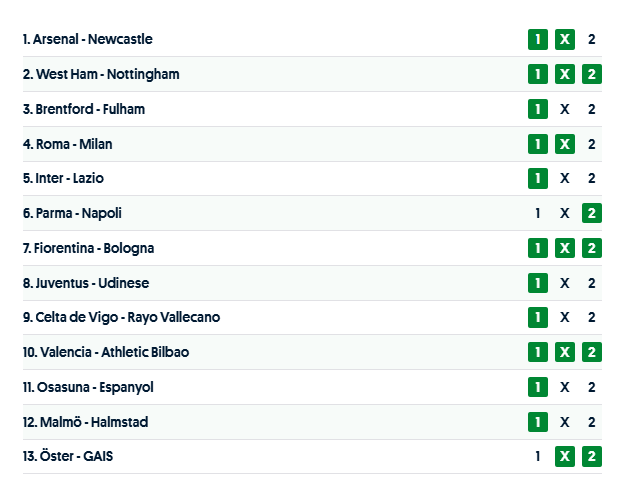Screen dimensions: 626x490
Task: Select away win (2) for Inter - Lazio
Action: pyautogui.click(x=592, y=179)
